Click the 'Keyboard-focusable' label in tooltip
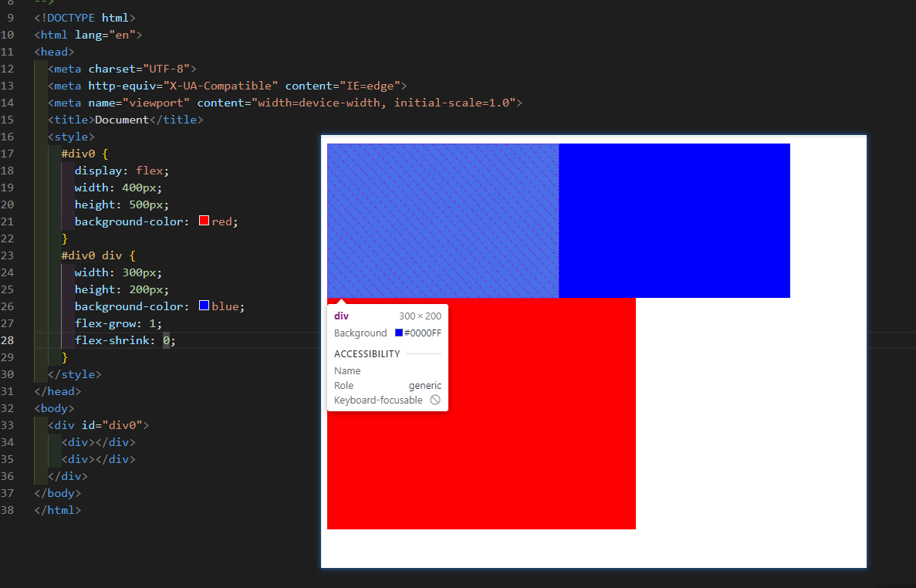The height and width of the screenshot is (588, 916). 378,400
